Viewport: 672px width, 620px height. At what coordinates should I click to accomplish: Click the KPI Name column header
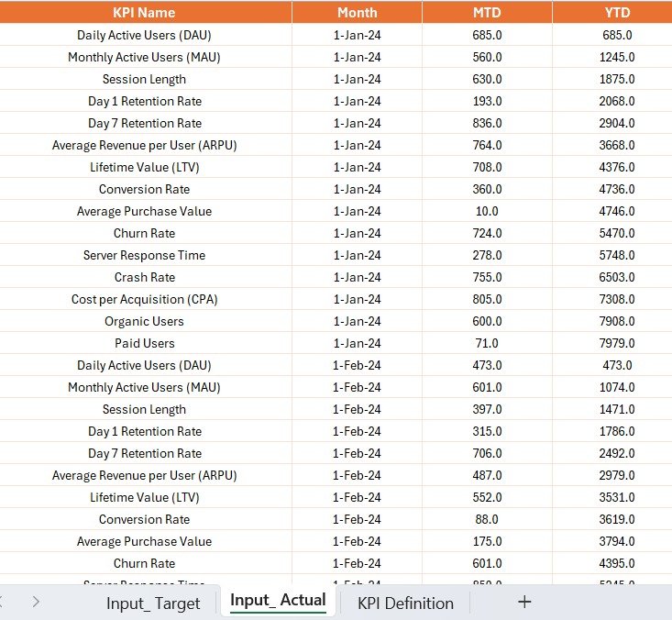point(144,13)
